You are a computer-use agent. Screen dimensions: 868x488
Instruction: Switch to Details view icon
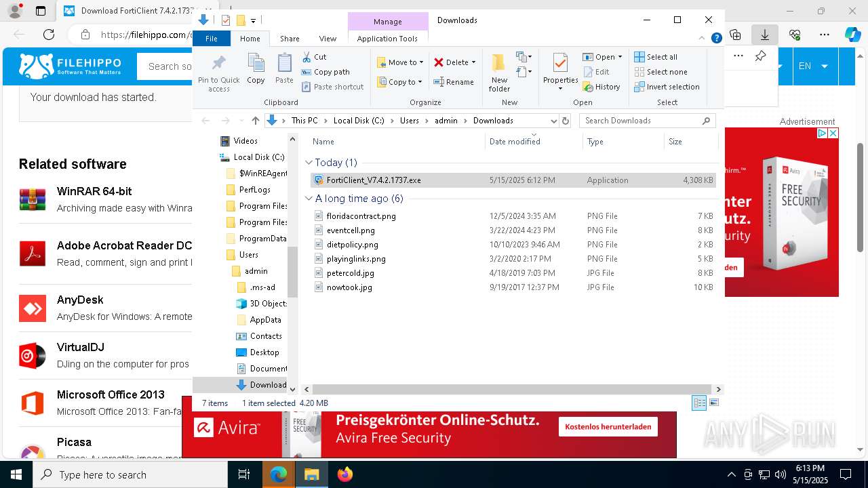coord(699,403)
